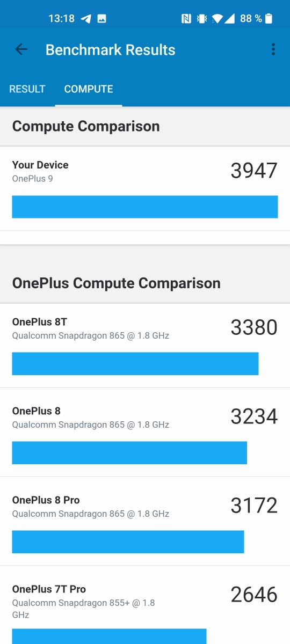This screenshot has height=644, width=290.
Task: Tap the back arrow icon
Action: pyautogui.click(x=21, y=50)
